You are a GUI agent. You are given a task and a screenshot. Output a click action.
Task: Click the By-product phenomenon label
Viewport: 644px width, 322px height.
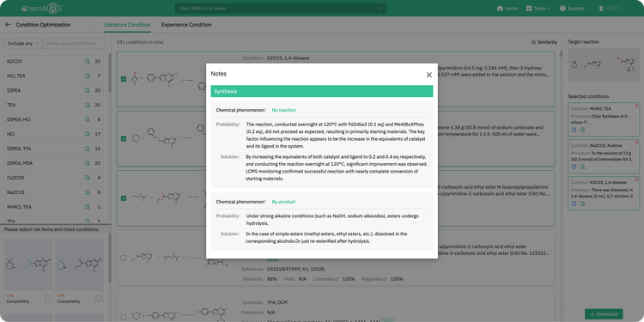click(283, 202)
